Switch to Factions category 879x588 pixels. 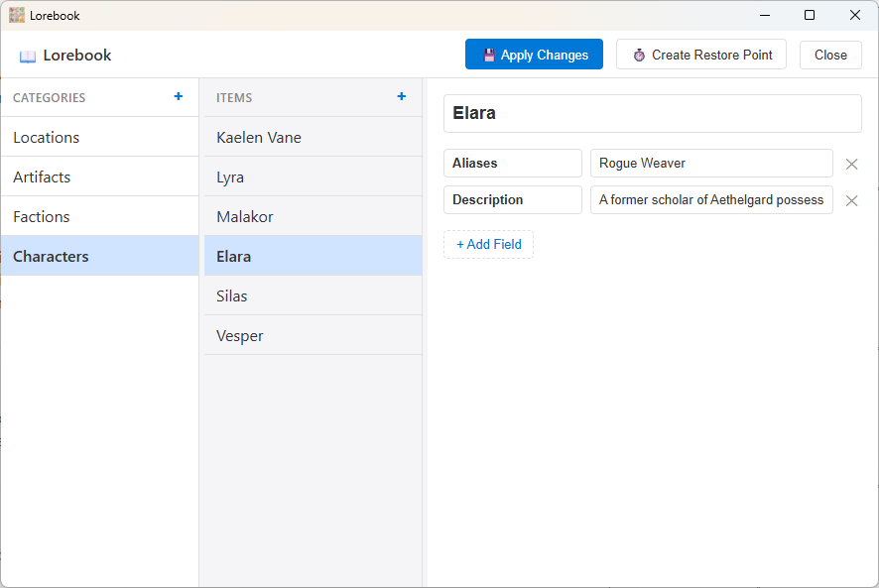pyautogui.click(x=99, y=216)
